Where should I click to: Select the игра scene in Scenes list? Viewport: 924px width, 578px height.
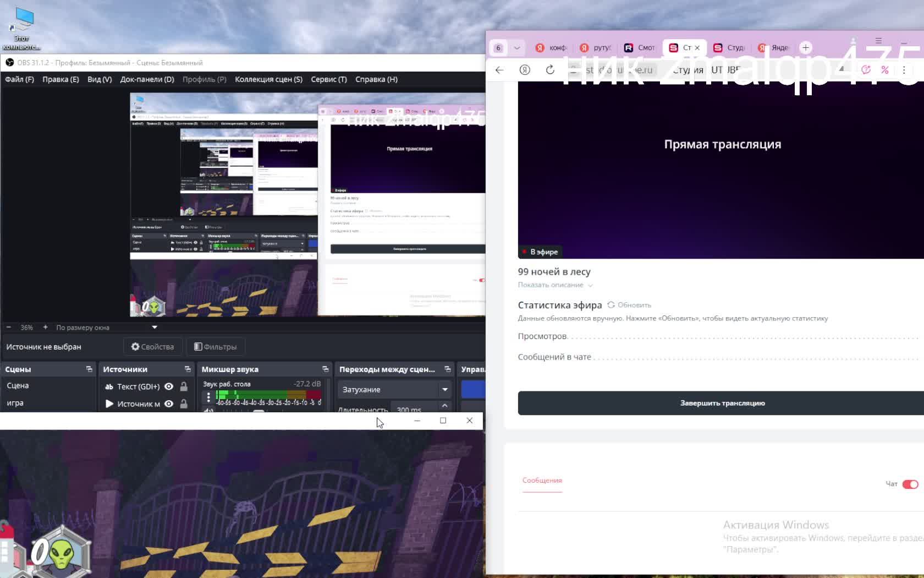[x=15, y=403]
